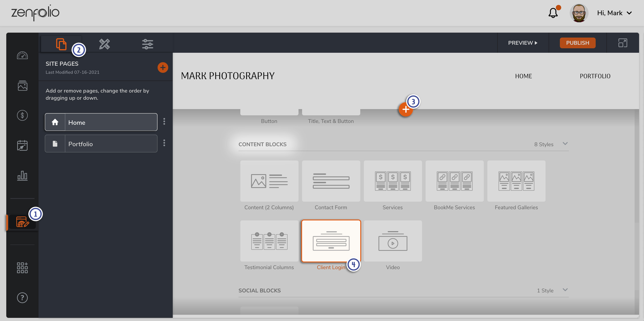Open the dashboard gauge icon in sidebar

pyautogui.click(x=22, y=55)
